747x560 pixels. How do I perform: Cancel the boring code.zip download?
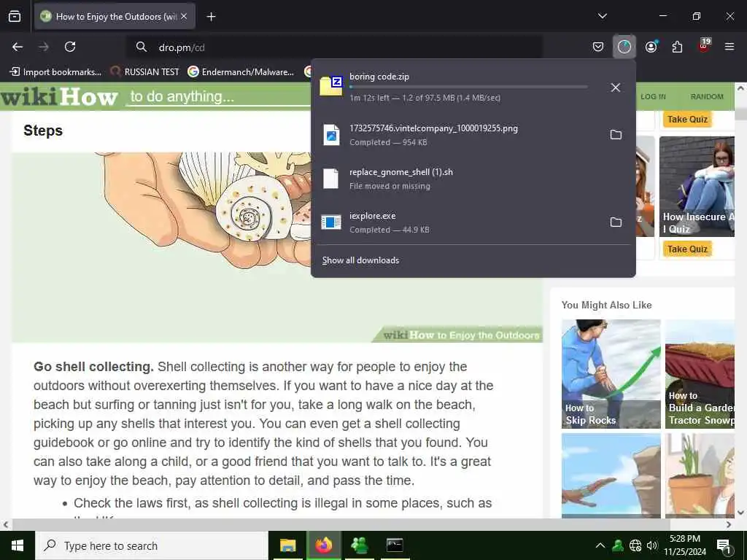(x=616, y=87)
